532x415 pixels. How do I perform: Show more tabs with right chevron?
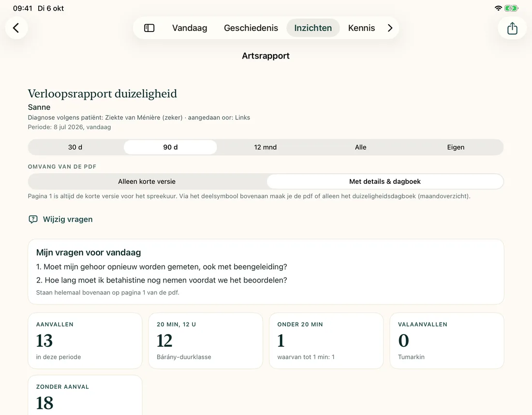(390, 28)
